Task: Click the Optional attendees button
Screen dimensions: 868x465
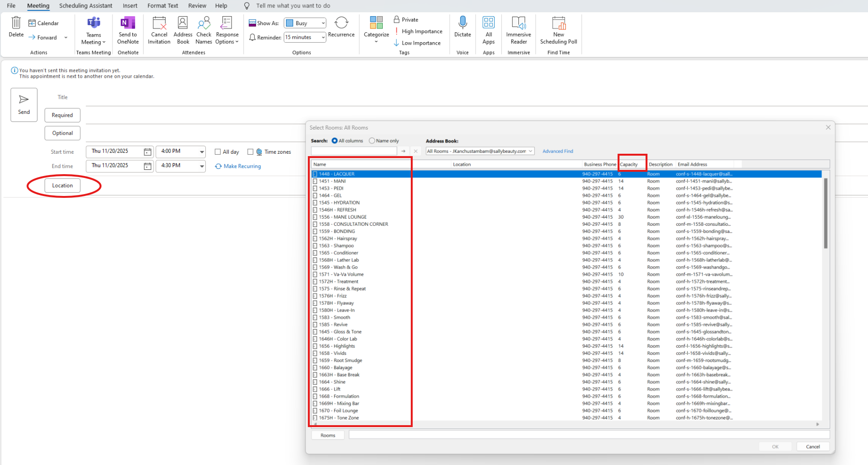Action: [63, 133]
